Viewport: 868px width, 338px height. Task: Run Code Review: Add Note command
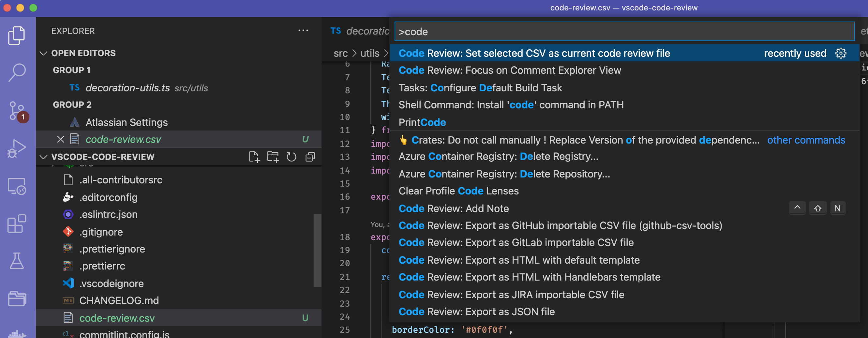pyautogui.click(x=624, y=208)
